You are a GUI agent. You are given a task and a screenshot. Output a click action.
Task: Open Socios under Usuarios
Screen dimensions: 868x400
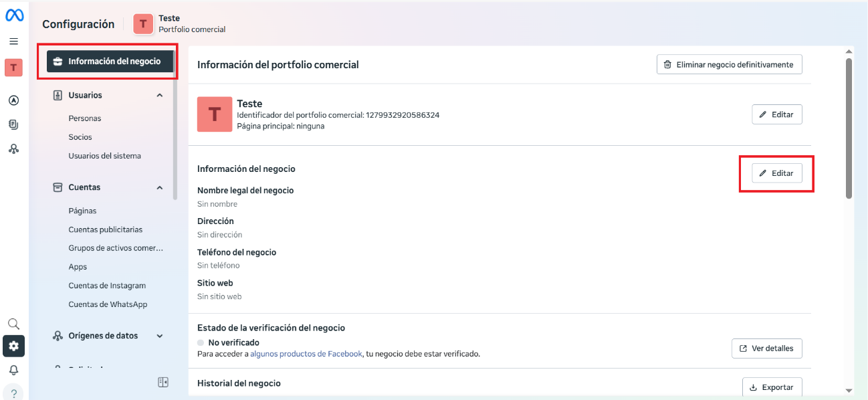pyautogui.click(x=80, y=137)
